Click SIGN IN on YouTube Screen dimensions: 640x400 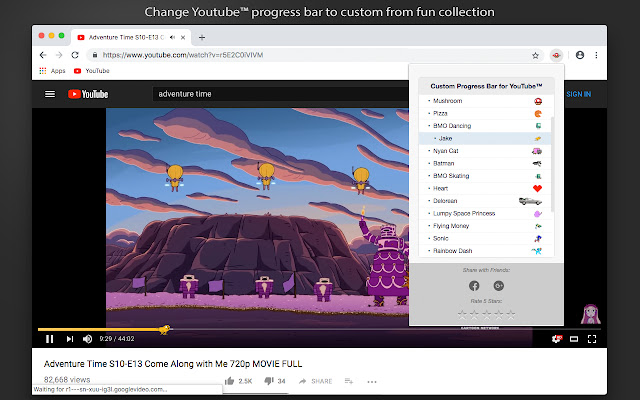point(578,94)
